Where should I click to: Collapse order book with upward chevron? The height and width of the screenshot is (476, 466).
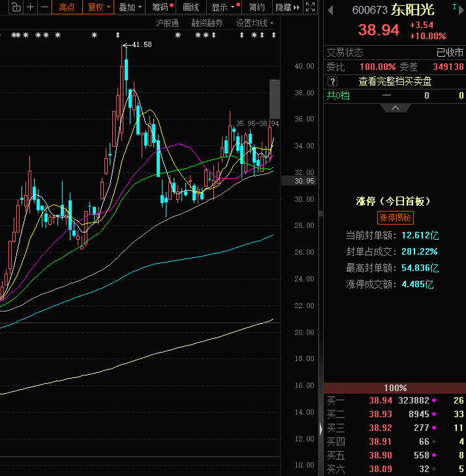[396, 108]
